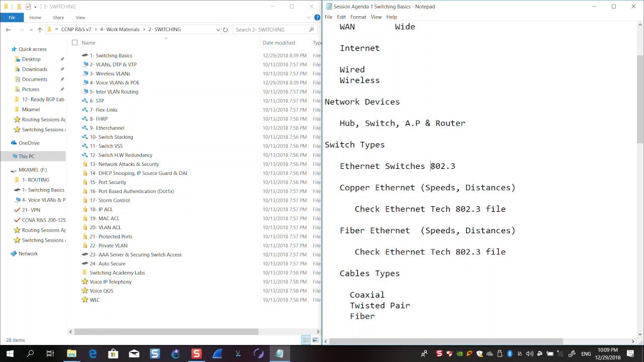
Task: Select the 15- Port Security folder
Action: tap(108, 183)
